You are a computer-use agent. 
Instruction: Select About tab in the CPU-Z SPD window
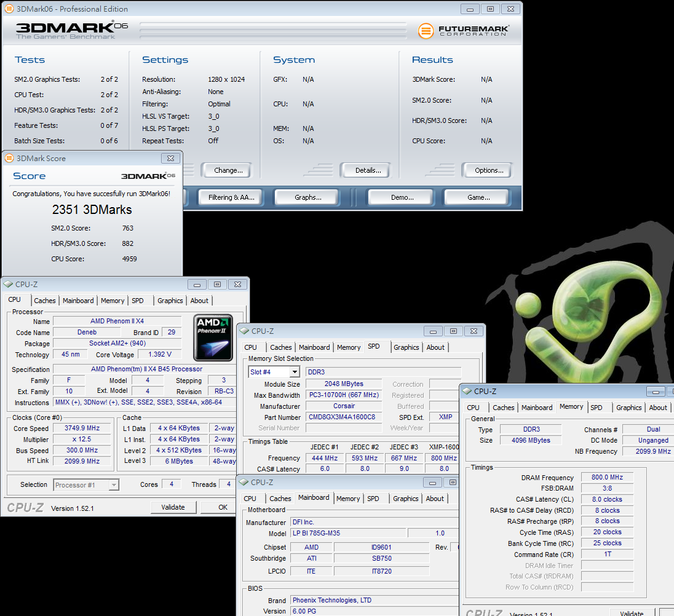tap(435, 347)
